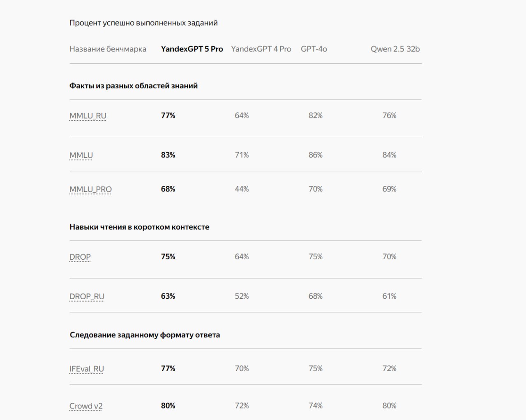Select the Qwen 2.5 32b column header

395,49
